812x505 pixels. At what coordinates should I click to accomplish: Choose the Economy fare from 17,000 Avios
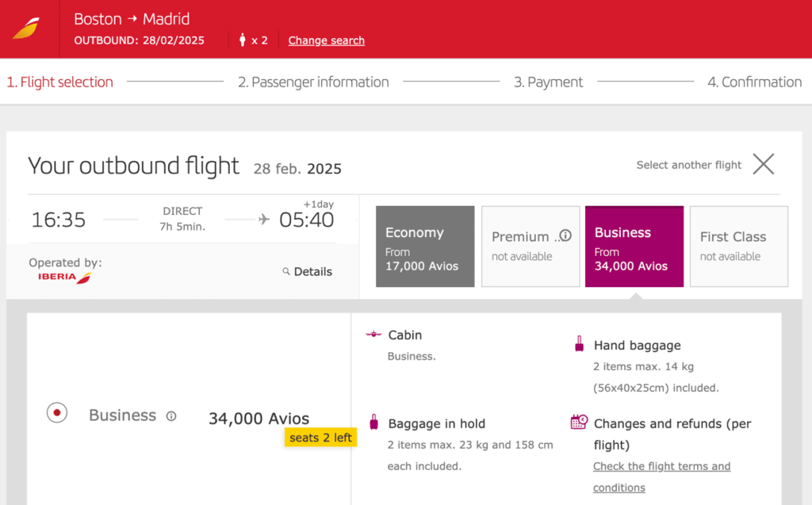click(x=425, y=246)
